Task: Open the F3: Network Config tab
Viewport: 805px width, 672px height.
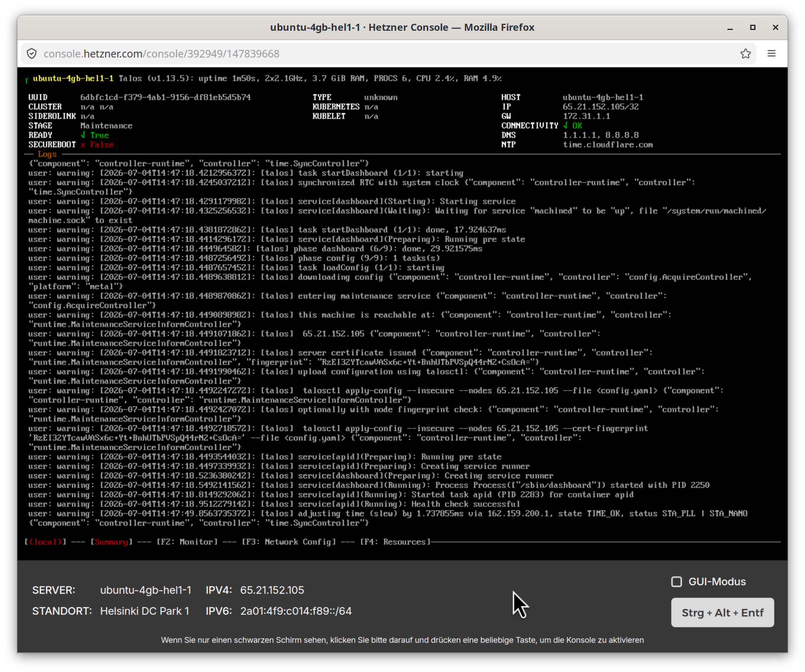Action: [289, 542]
